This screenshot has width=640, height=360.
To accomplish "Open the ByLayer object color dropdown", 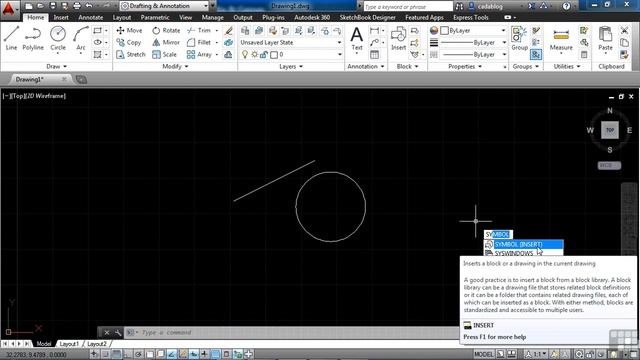I will point(473,31).
